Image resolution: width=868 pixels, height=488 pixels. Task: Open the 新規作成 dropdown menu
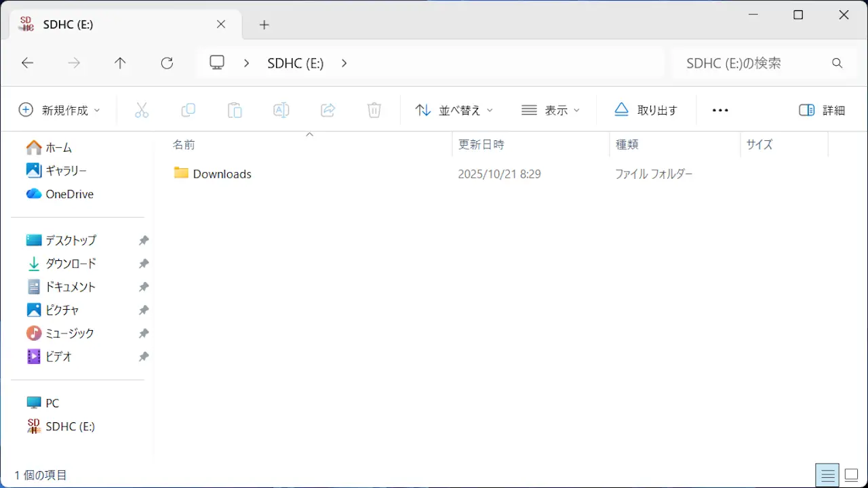coord(59,110)
